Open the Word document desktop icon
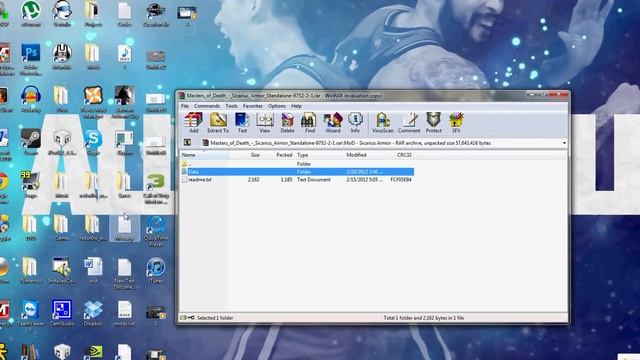Viewport: 640px width, 360px height. point(93,270)
